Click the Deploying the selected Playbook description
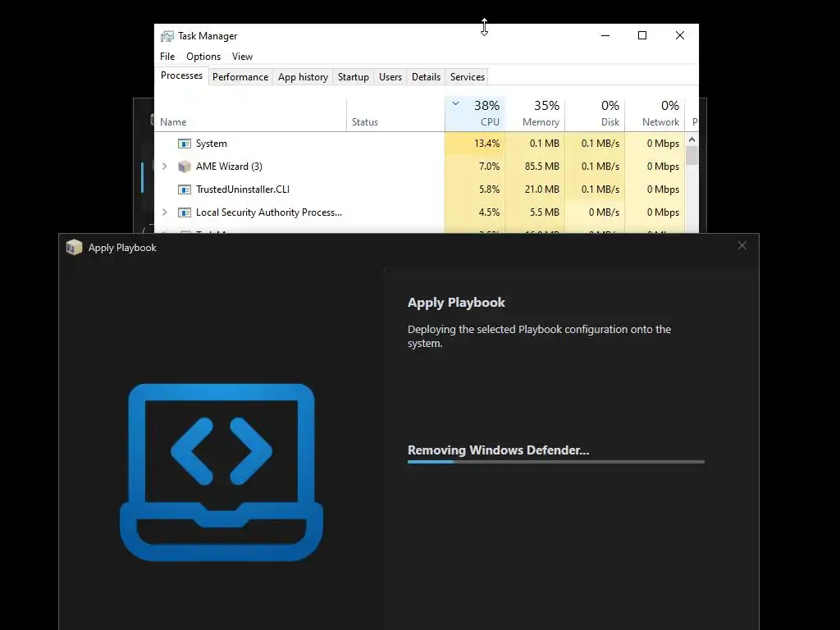Viewport: 840px width, 630px height. click(539, 336)
